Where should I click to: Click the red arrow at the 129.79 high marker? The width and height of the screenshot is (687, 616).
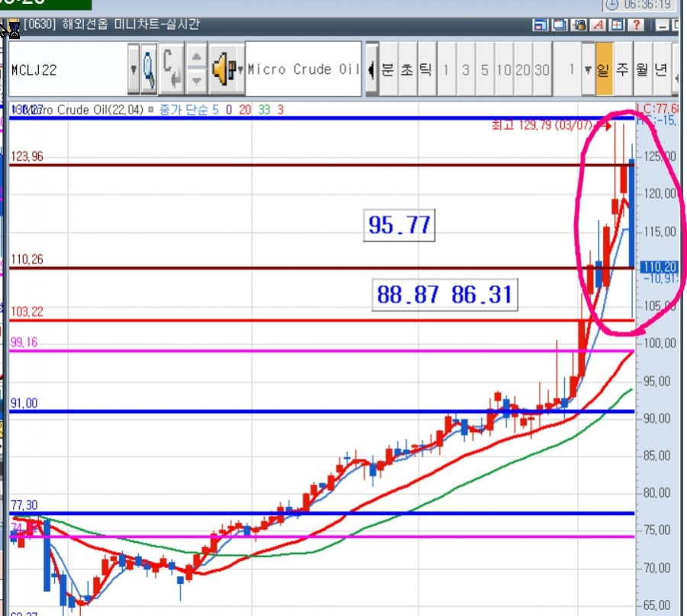pyautogui.click(x=605, y=126)
